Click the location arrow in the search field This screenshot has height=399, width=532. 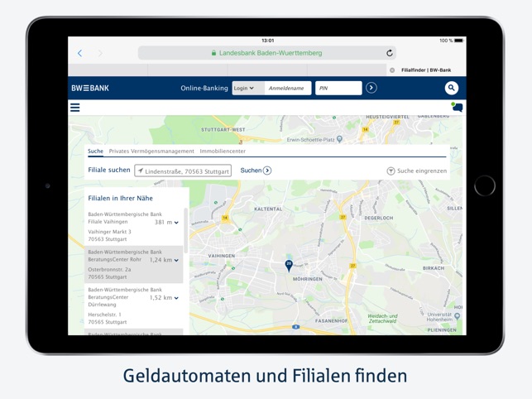click(140, 171)
